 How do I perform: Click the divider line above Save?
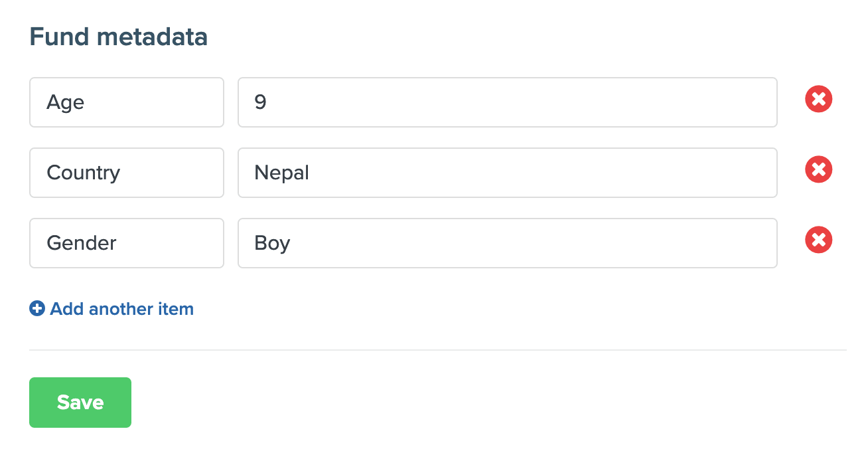(438, 350)
